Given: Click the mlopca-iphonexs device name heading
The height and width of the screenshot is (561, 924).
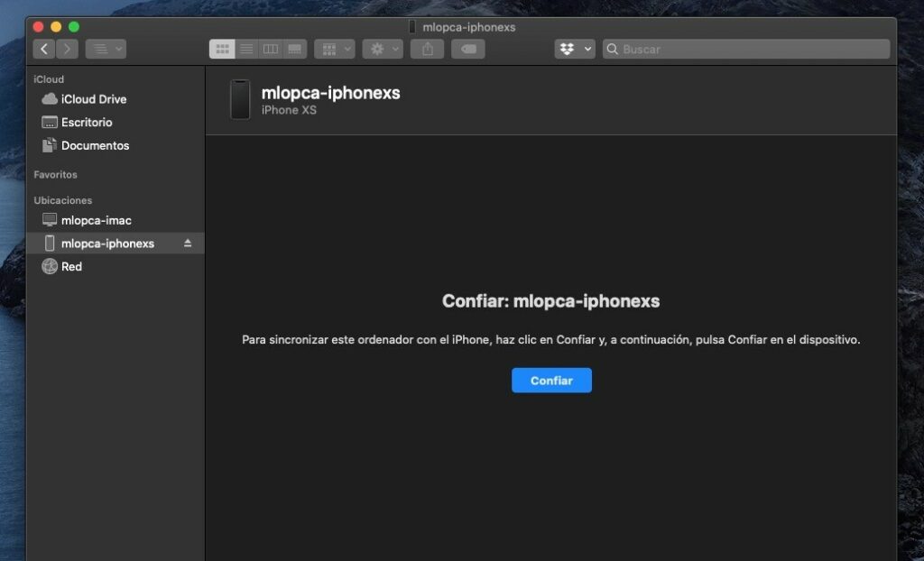Looking at the screenshot, I should point(330,93).
